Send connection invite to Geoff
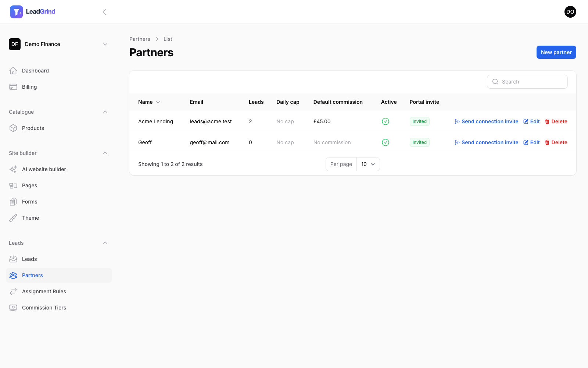Screen dimensions: 588x368 click(x=486, y=142)
